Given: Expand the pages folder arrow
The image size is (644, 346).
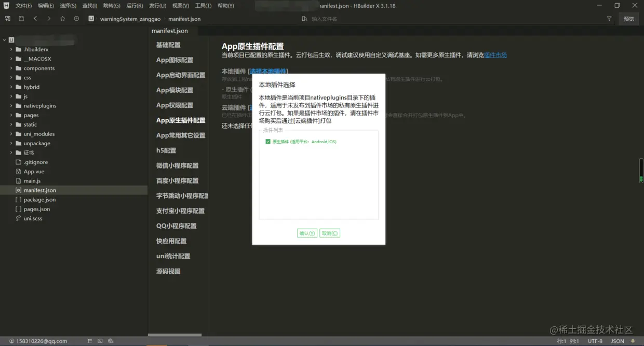Looking at the screenshot, I should pyautogui.click(x=11, y=115).
